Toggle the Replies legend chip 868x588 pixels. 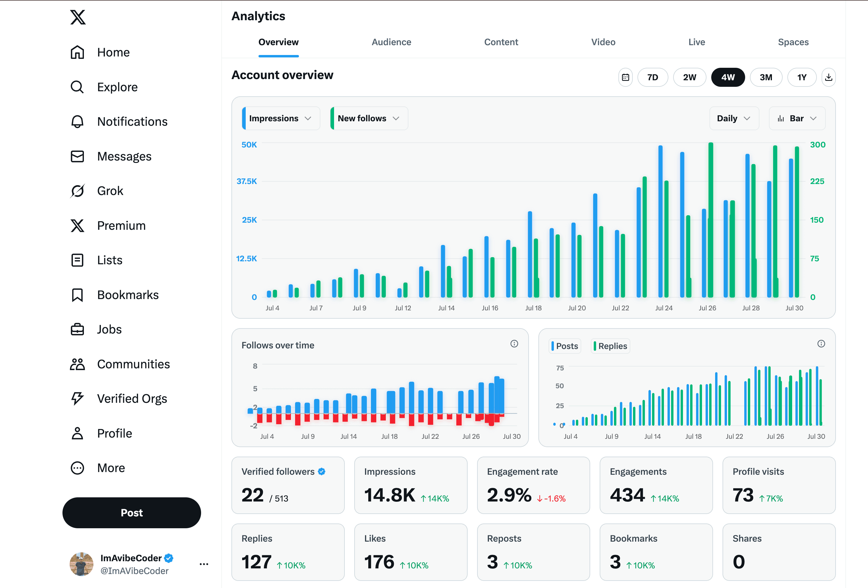coord(610,346)
